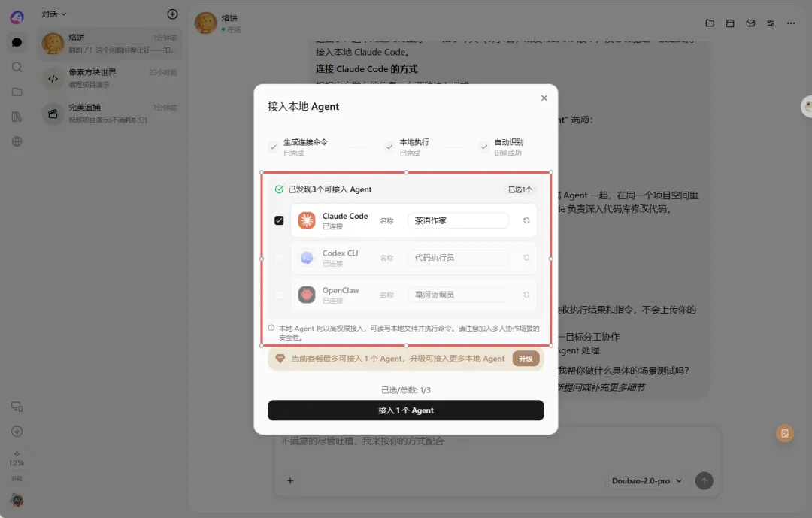
Task: Click the OpenClaw agent logo
Action: coord(307,295)
